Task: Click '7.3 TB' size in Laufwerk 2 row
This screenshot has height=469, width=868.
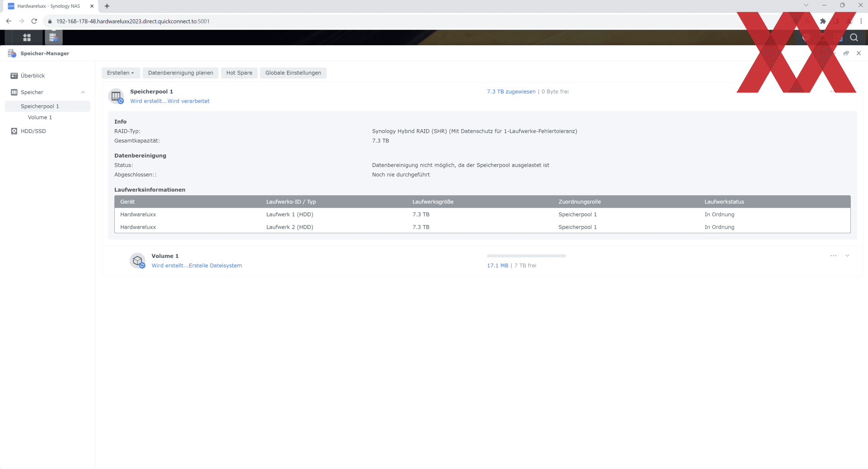Action: (421, 227)
